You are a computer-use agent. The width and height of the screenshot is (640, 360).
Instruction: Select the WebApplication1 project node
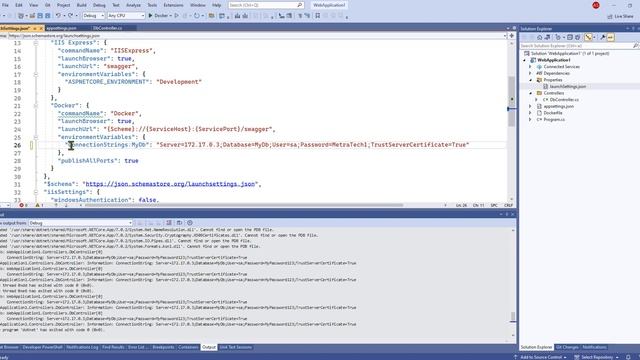point(553,60)
